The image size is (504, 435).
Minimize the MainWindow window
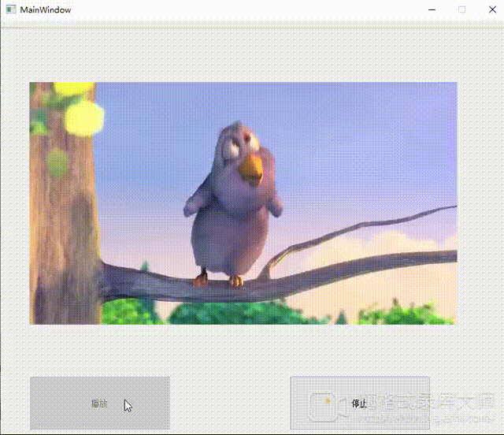pyautogui.click(x=432, y=9)
